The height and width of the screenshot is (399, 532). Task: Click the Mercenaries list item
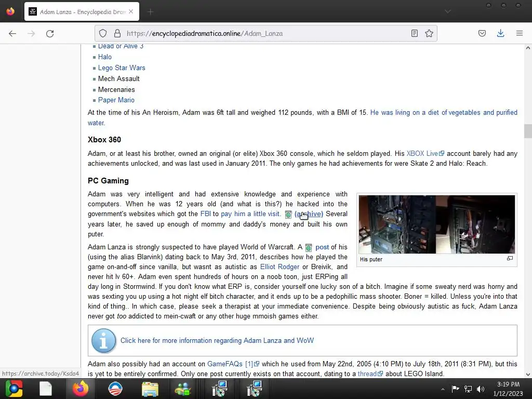point(116,89)
